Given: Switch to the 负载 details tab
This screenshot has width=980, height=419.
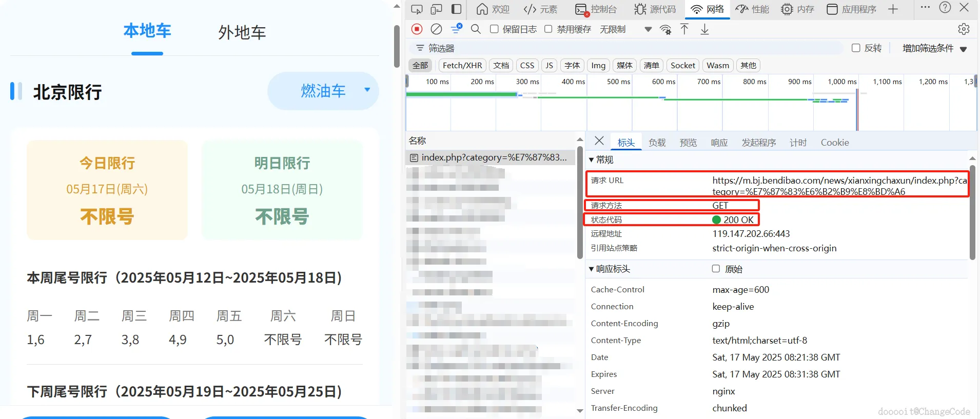Looking at the screenshot, I should pos(657,143).
